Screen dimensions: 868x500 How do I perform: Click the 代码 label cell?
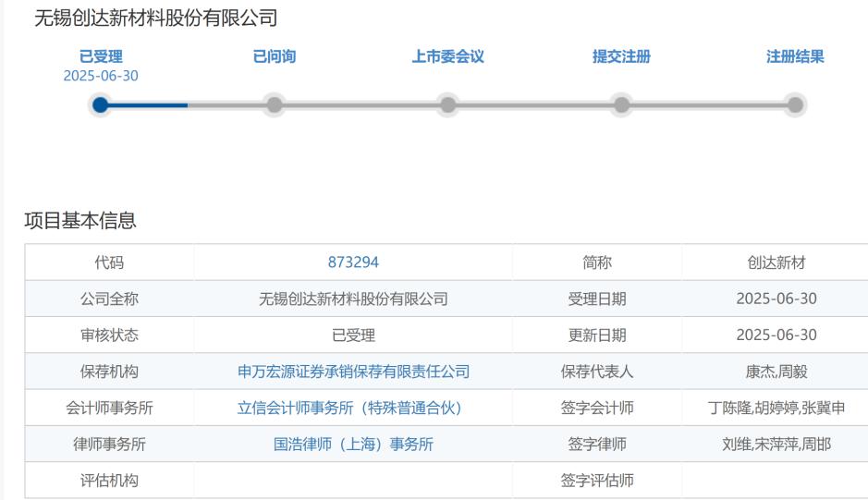tap(109, 262)
